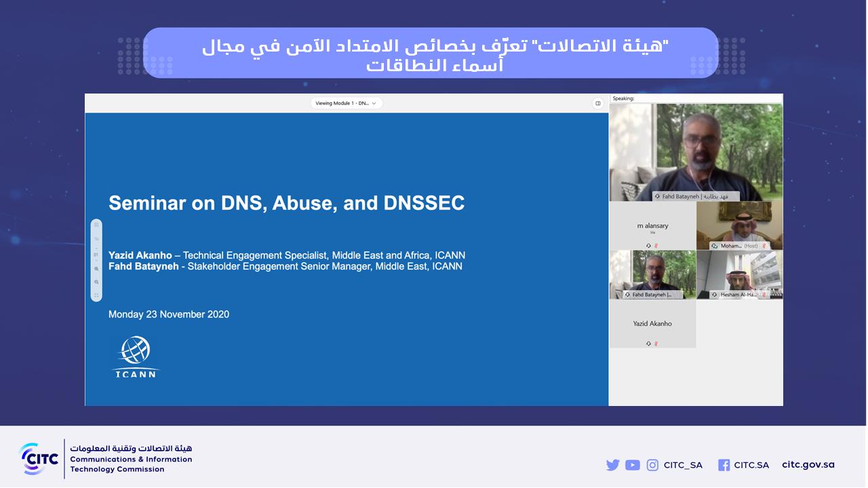
Task: Open the Instagram icon in the footer
Action: 652,465
